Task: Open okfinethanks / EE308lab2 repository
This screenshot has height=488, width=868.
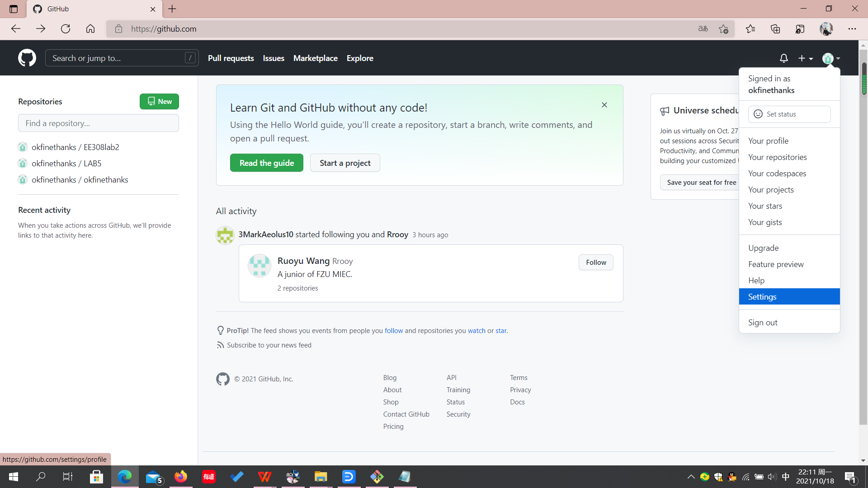Action: (x=75, y=147)
